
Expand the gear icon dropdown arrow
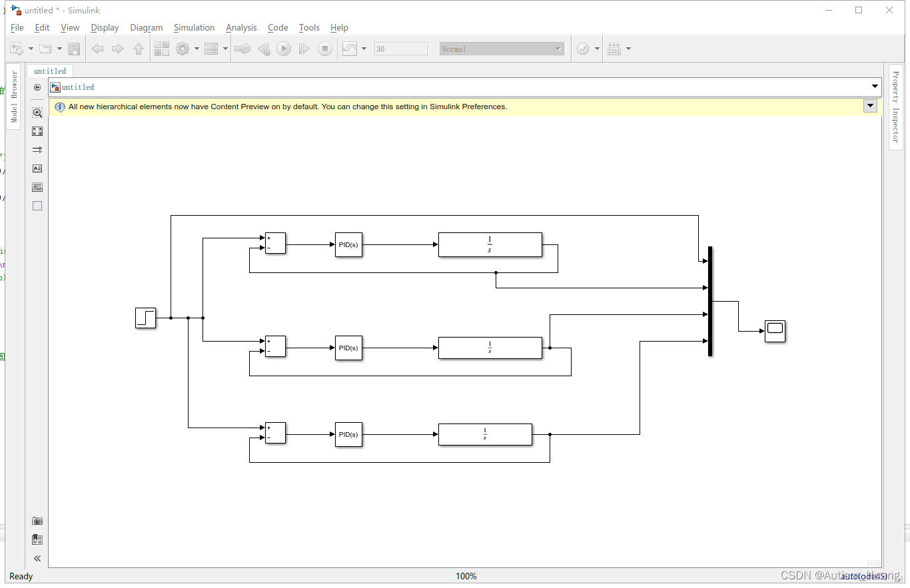(196, 49)
